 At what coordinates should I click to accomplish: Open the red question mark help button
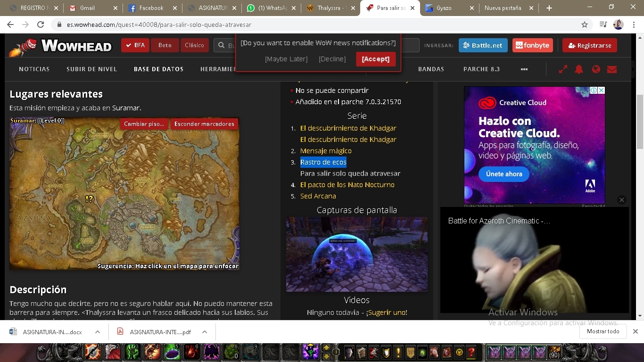(471, 352)
